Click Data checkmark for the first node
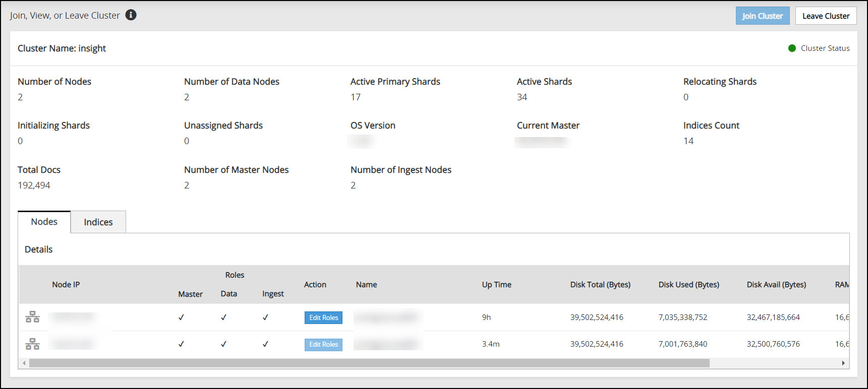The image size is (868, 389). pos(223,317)
